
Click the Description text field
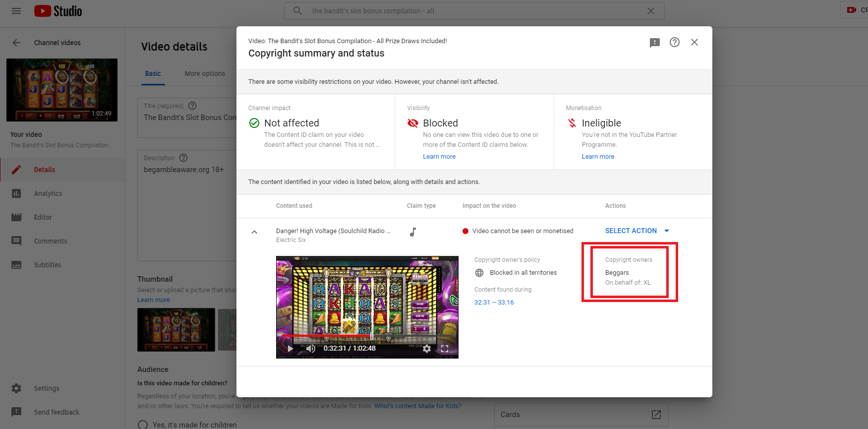click(x=187, y=205)
